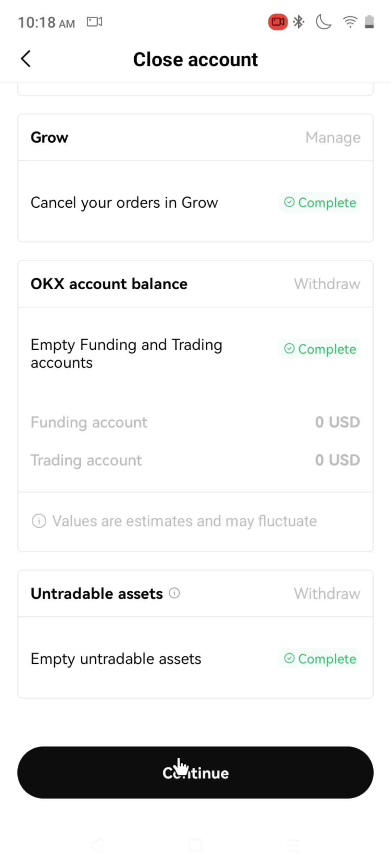Tap the estimates info circle icon
391x868 pixels.
click(x=39, y=521)
